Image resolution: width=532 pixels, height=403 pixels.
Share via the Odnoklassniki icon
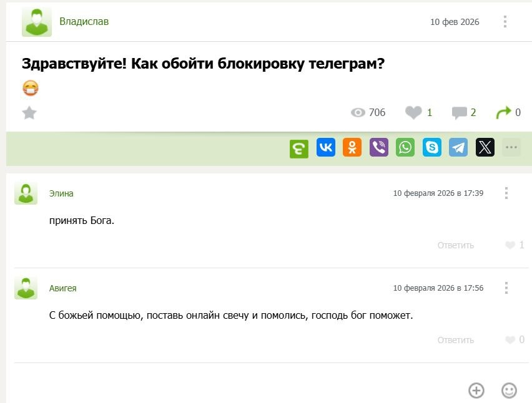[x=352, y=148]
